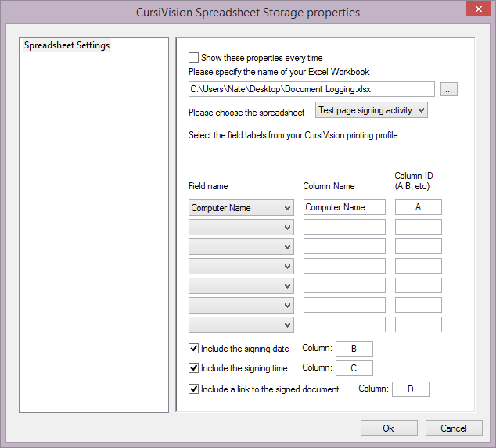
Task: Enable Show these properties every time
Action: 194,58
